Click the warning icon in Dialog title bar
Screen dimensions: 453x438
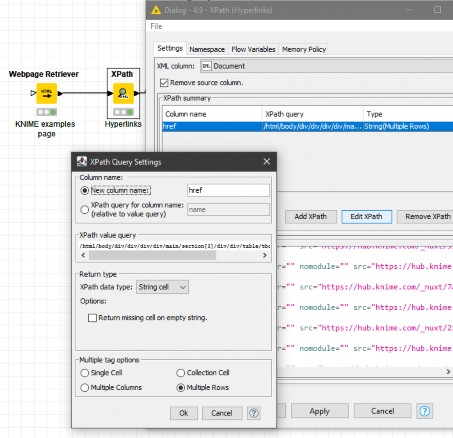pos(156,10)
